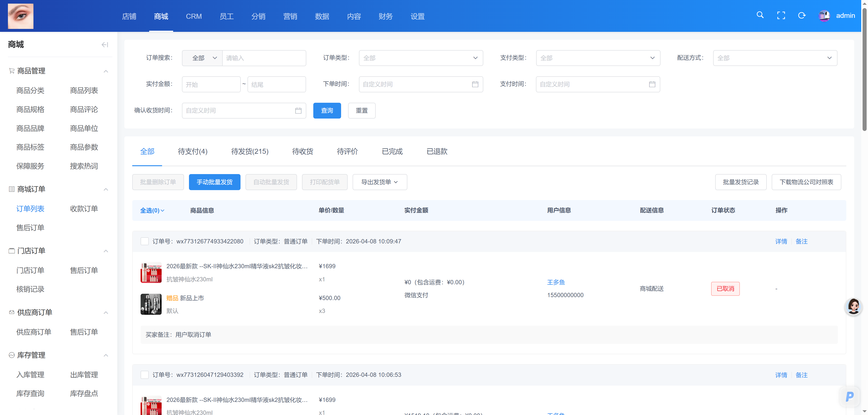Screen dimensions: 868x415
Task: Switch to the 已退款 tab
Action: [437, 152]
